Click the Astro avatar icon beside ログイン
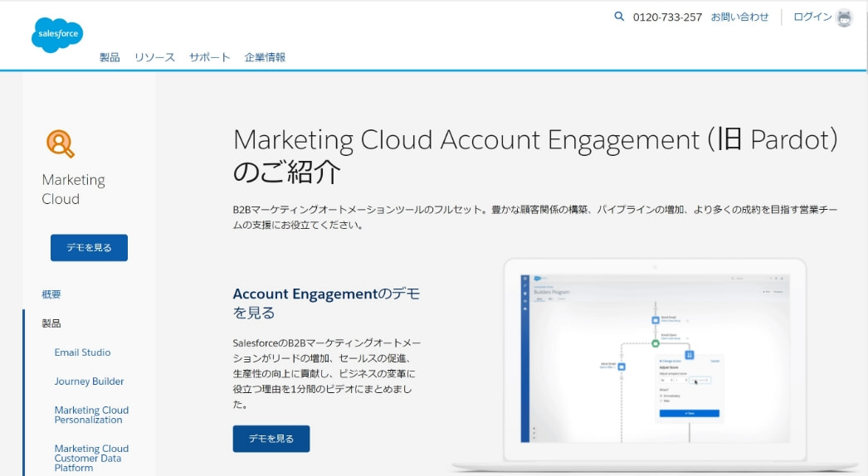 coord(844,18)
